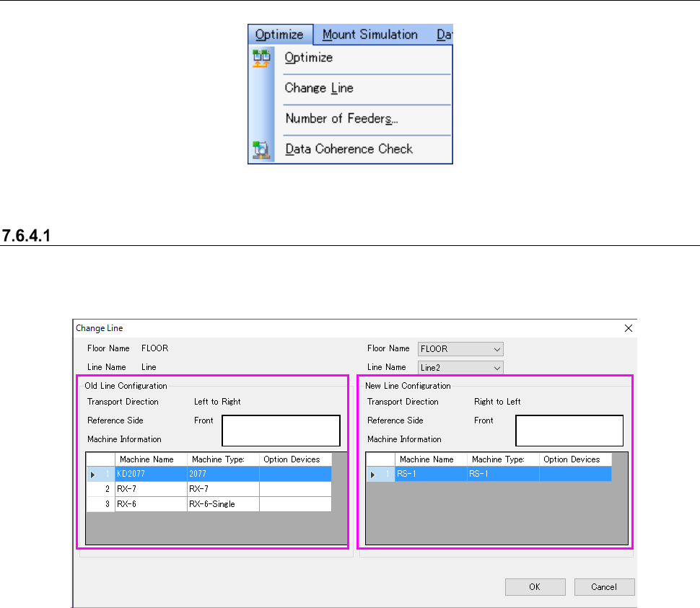Screen dimensions: 700x608
Task: Select the Change Line menu entry
Action: pyautogui.click(x=319, y=88)
